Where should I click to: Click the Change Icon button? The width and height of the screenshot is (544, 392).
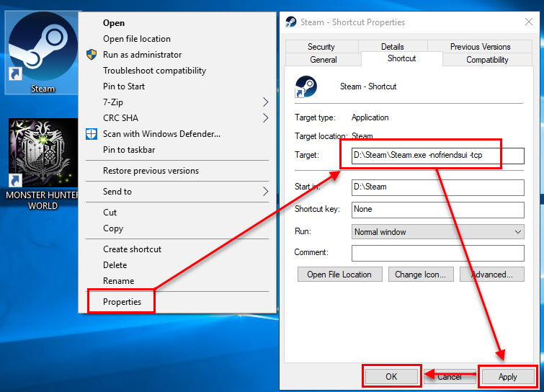click(421, 275)
